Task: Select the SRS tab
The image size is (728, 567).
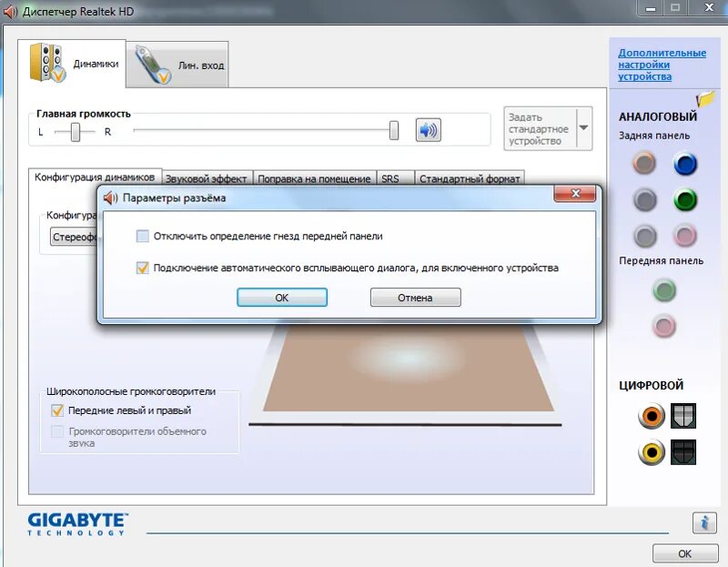Action: click(x=395, y=178)
